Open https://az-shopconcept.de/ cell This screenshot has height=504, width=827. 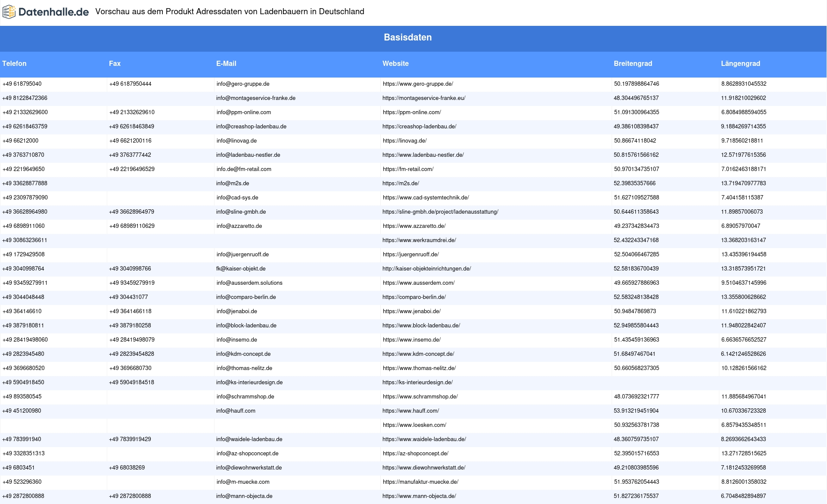click(x=416, y=454)
